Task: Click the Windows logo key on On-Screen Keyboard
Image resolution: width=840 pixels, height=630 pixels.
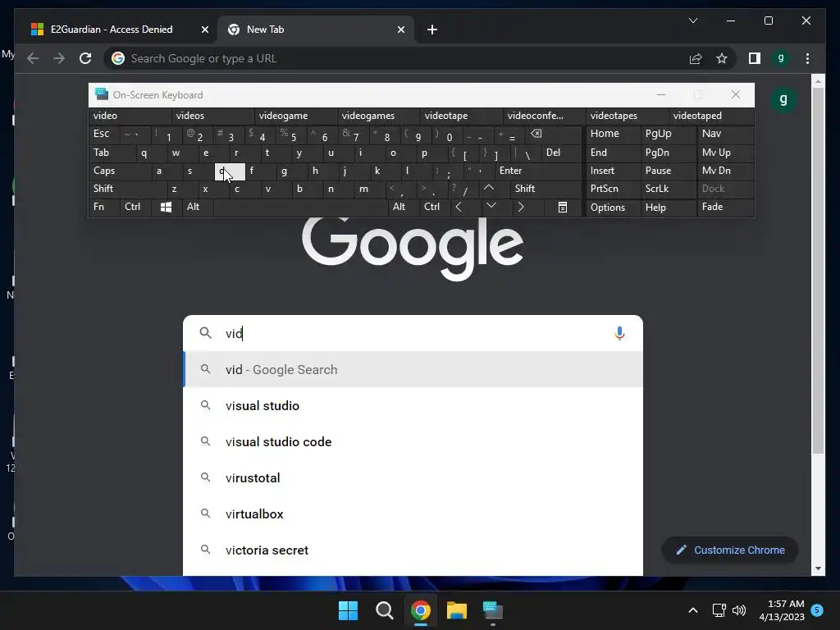Action: coord(166,208)
